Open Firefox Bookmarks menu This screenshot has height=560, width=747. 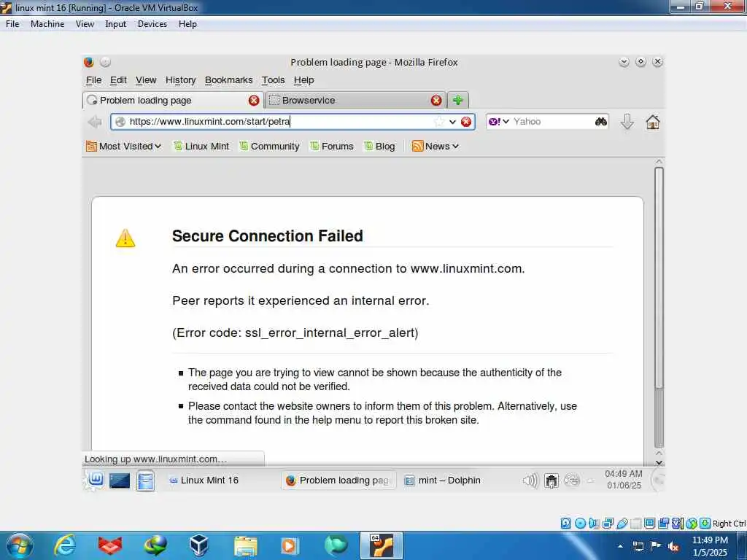click(x=228, y=80)
